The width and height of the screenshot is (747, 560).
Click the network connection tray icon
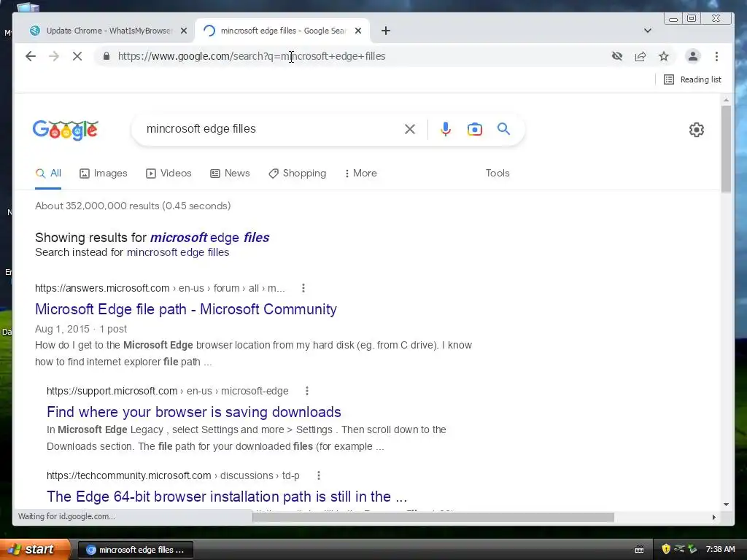tap(679, 549)
